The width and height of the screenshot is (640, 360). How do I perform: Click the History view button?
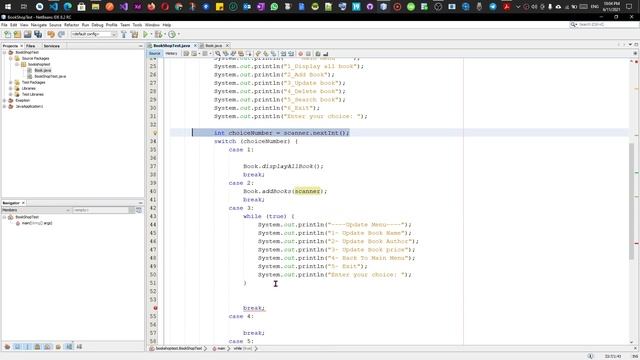click(171, 53)
